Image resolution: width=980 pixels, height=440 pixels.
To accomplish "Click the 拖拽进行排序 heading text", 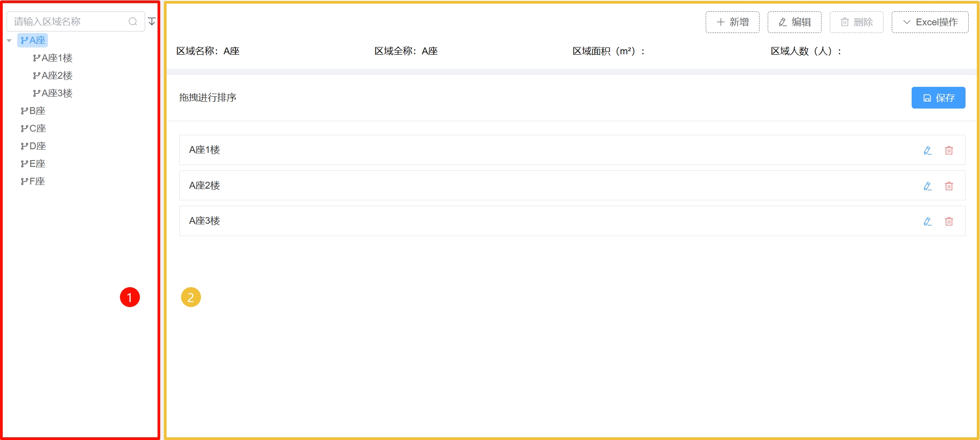I will coord(208,98).
